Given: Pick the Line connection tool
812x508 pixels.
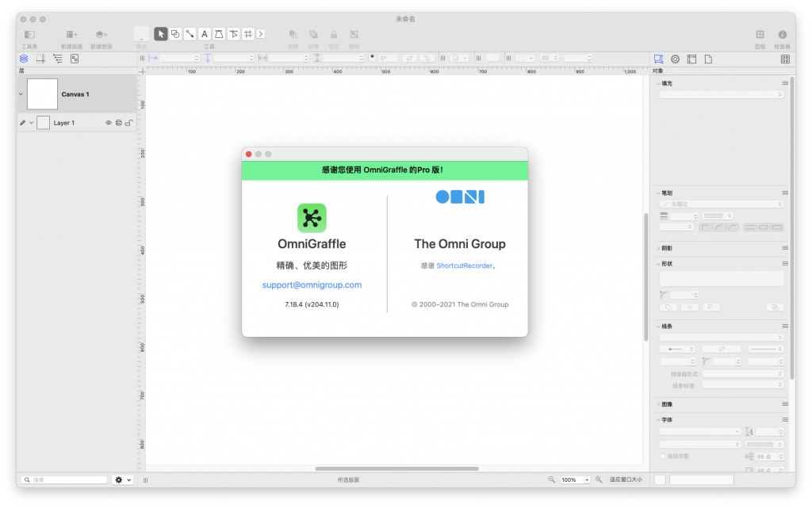Looking at the screenshot, I should click(190, 34).
